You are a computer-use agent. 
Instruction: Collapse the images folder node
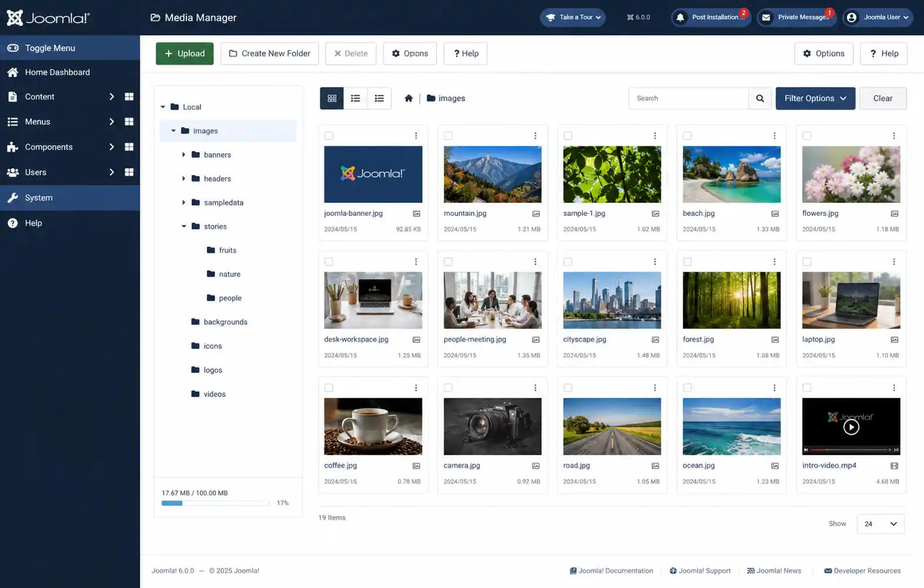173,130
